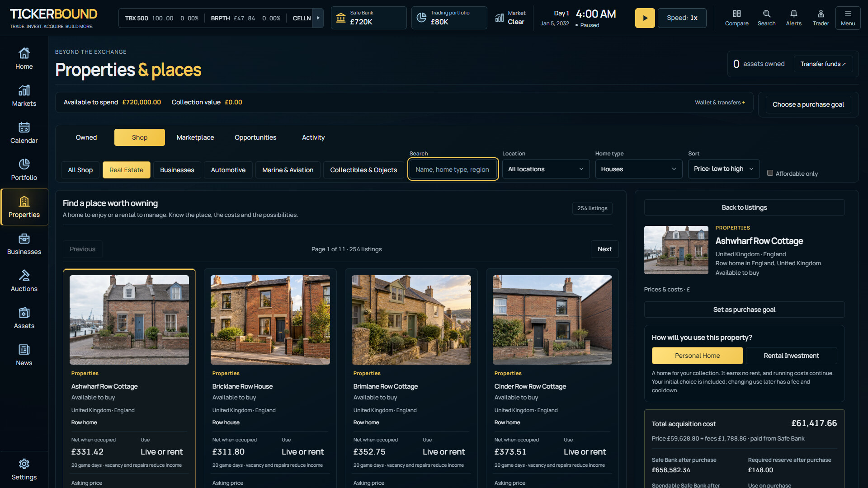
Task: Select Personal Home usage option
Action: pos(697,356)
